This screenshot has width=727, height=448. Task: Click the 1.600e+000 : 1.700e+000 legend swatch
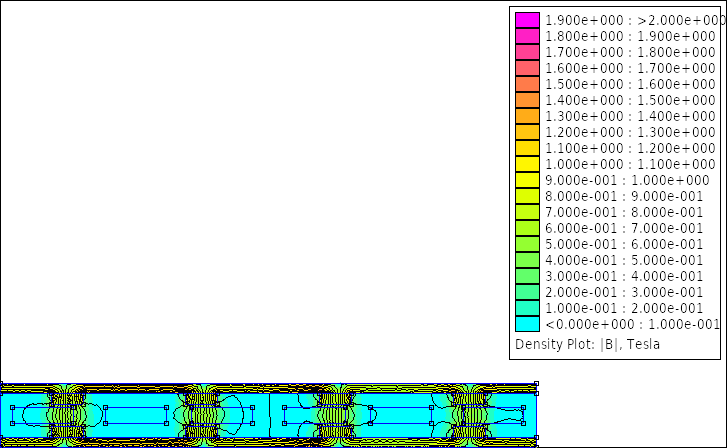(527, 68)
